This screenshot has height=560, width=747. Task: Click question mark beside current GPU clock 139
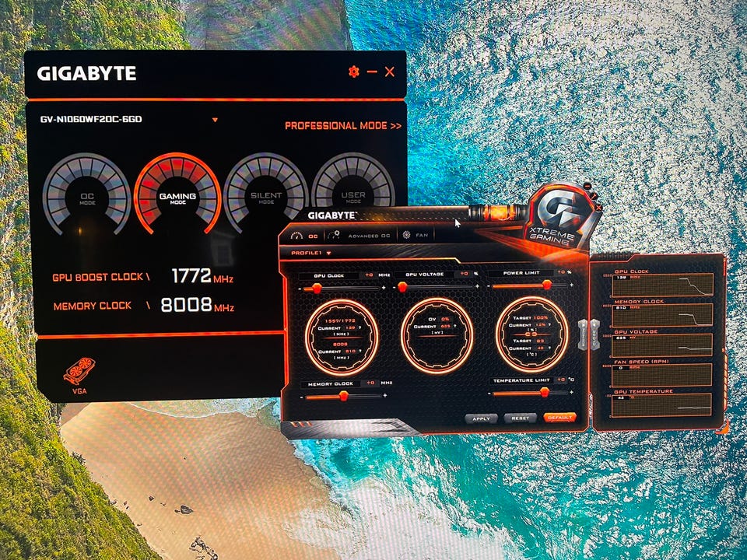coord(360,328)
